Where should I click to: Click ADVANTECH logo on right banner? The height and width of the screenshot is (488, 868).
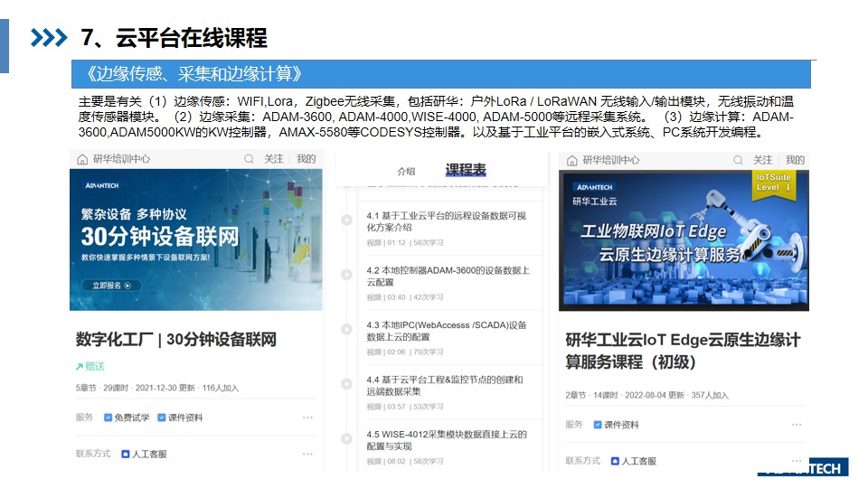(x=594, y=188)
